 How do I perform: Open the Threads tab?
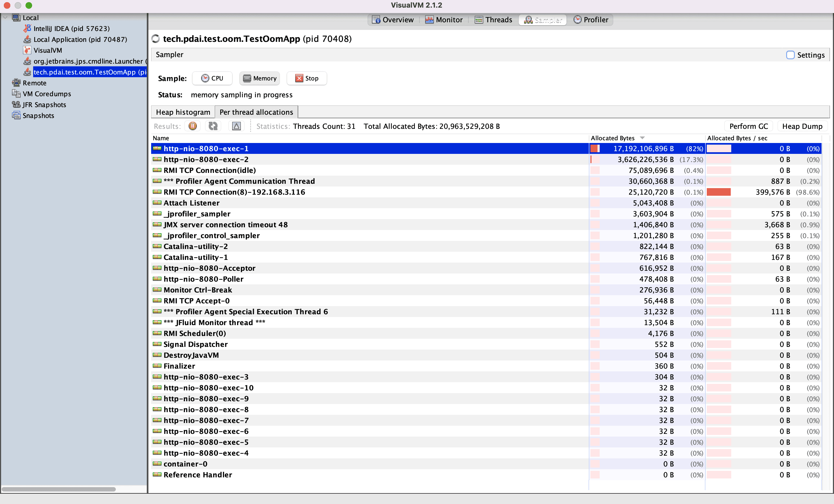493,20
